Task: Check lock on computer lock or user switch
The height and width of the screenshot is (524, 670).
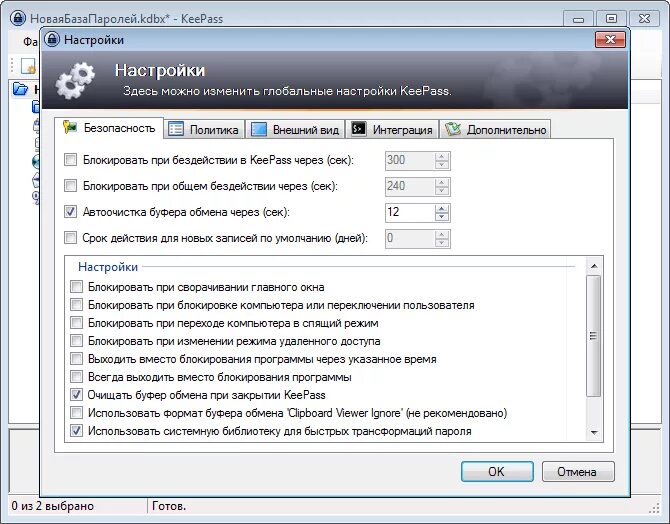Action: [x=76, y=304]
